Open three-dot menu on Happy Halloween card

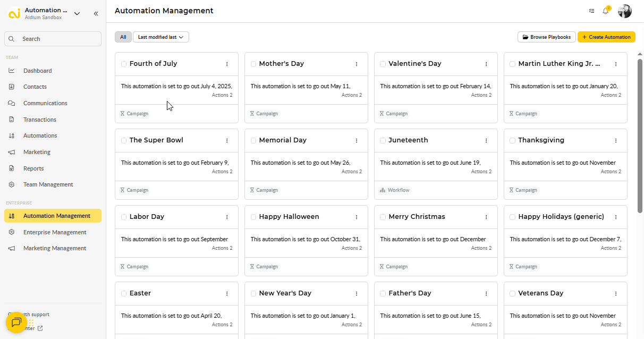click(357, 217)
